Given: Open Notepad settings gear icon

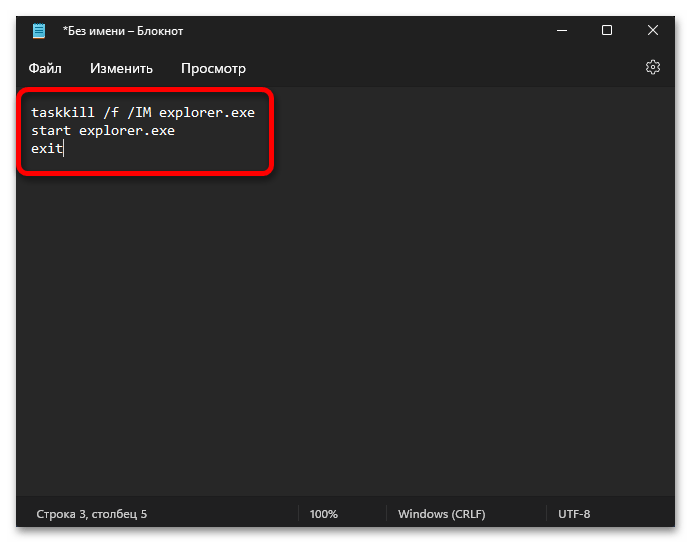Looking at the screenshot, I should (653, 67).
